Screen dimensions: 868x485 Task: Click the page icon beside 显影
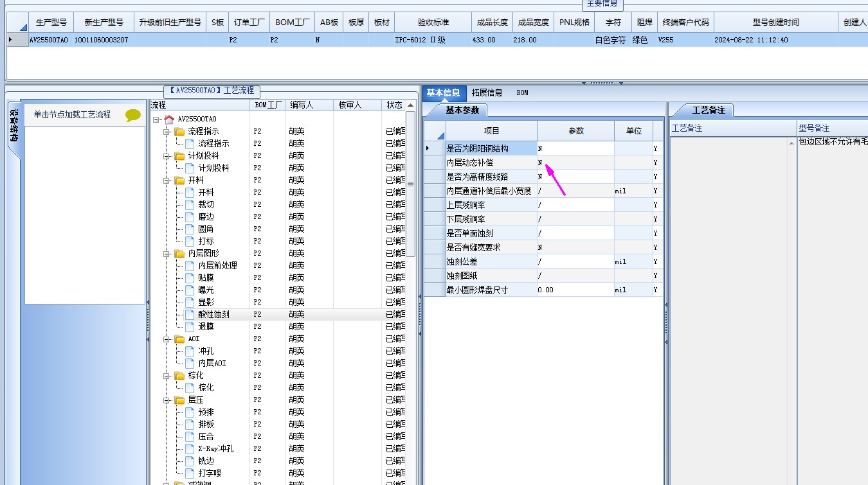[190, 302]
